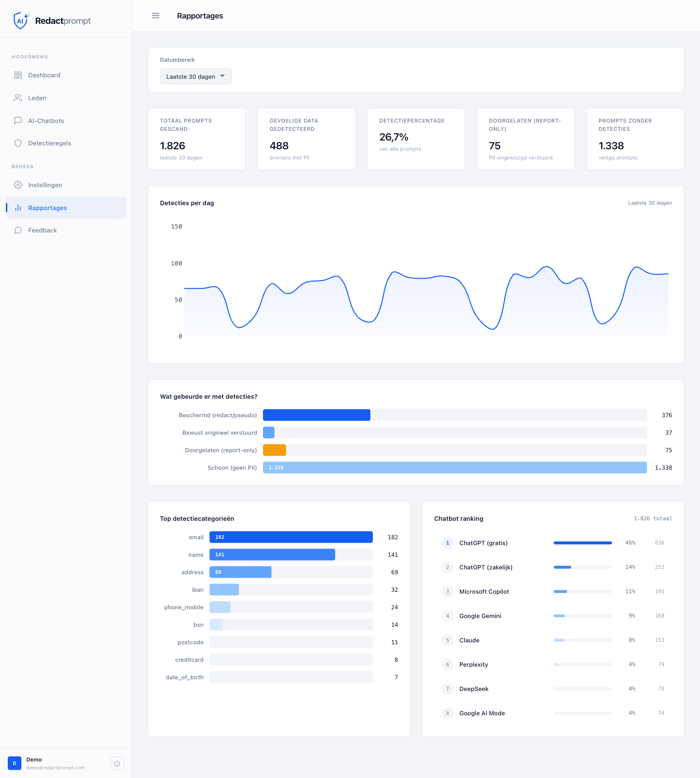
Task: Open the Dashboard menu item
Action: tap(66, 75)
